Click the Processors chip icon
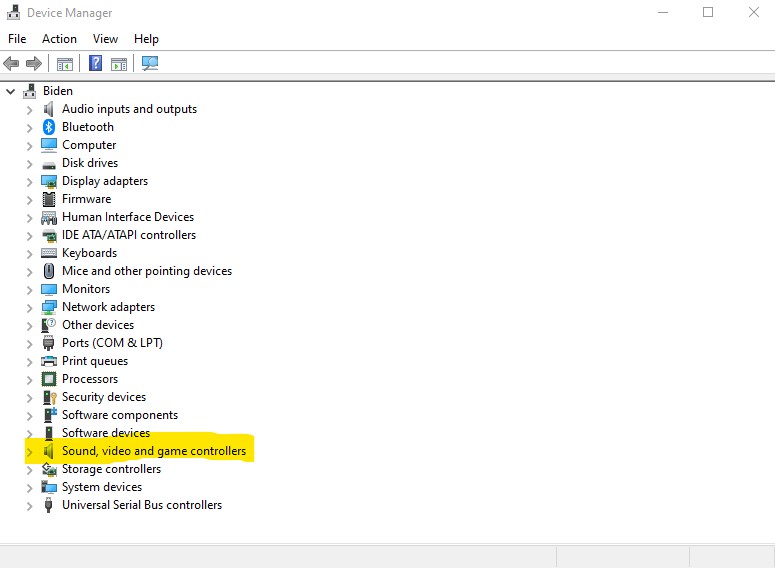 (x=49, y=379)
